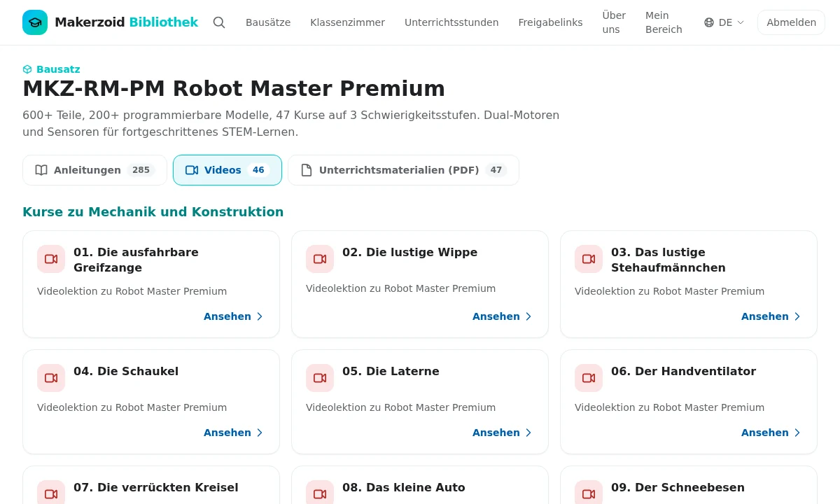Select the Videos tab
The height and width of the screenshot is (504, 840).
click(227, 170)
